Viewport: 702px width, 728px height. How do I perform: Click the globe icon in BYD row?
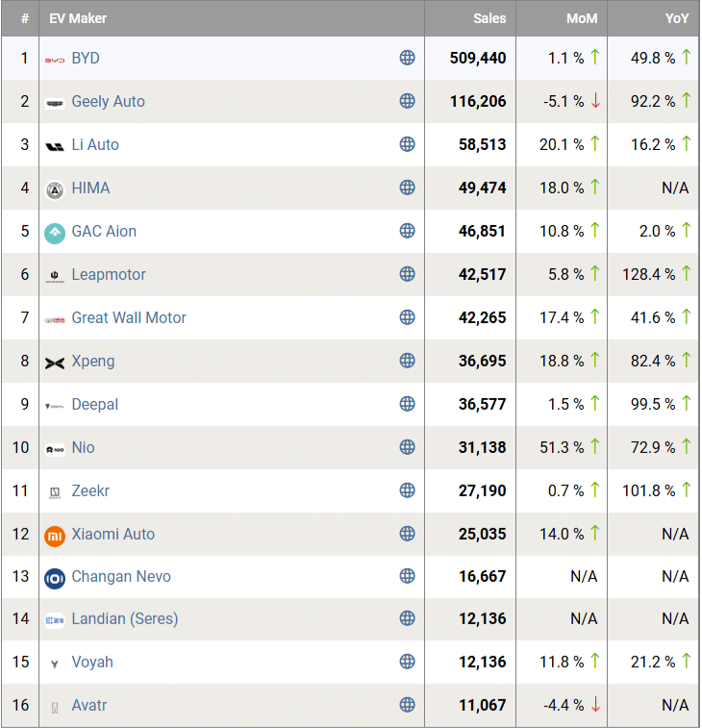pos(408,58)
